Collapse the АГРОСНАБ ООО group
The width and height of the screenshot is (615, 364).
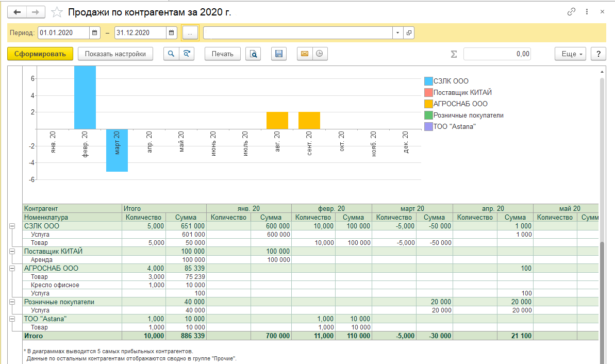[12, 268]
